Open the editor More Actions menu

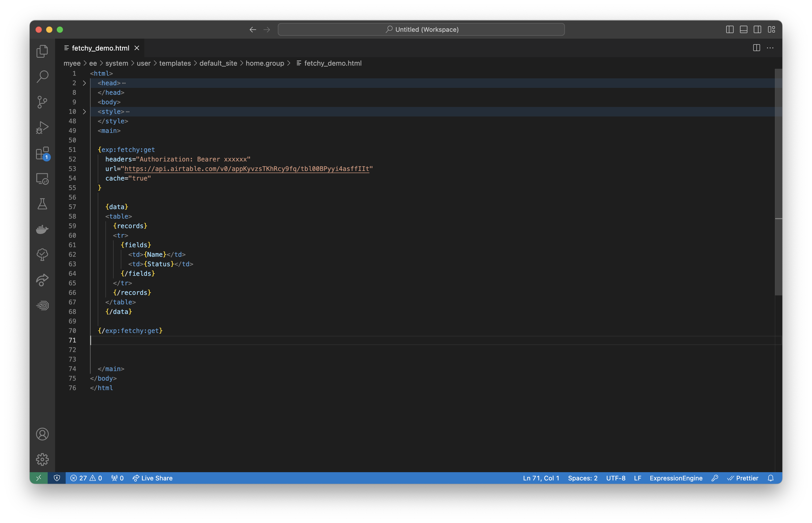(x=770, y=48)
